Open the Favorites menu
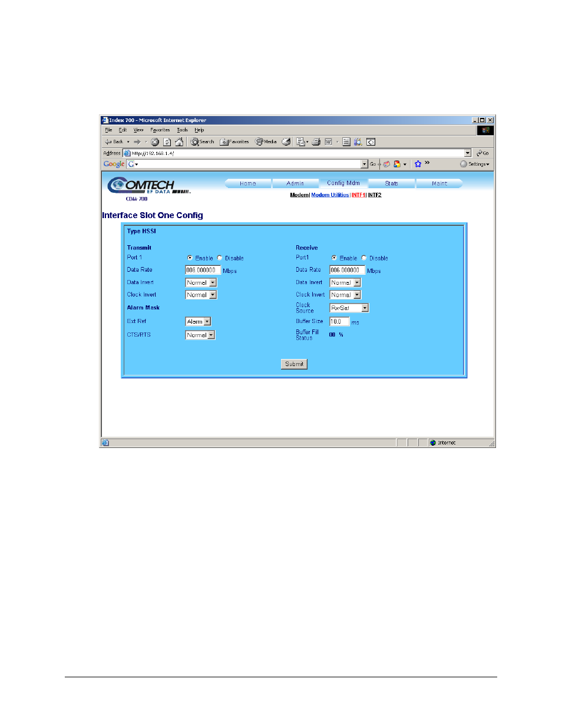 [160, 130]
